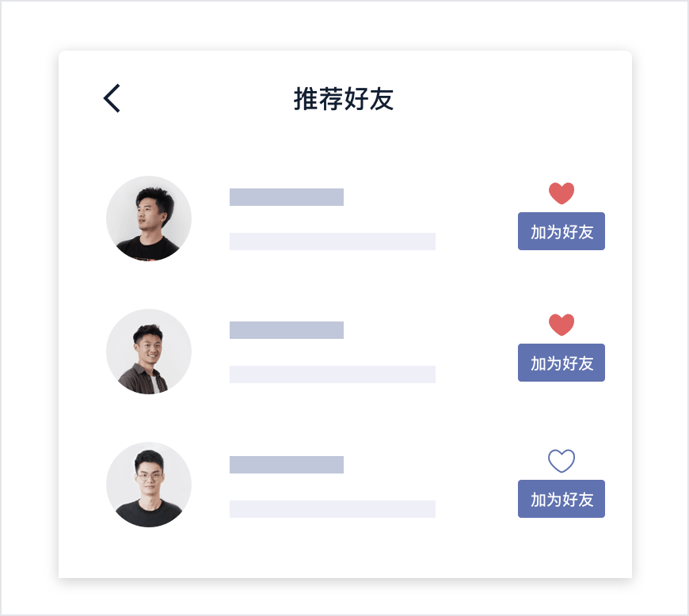
Task: Click blank header area right of 推荐好友 title
Action: [x=510, y=98]
